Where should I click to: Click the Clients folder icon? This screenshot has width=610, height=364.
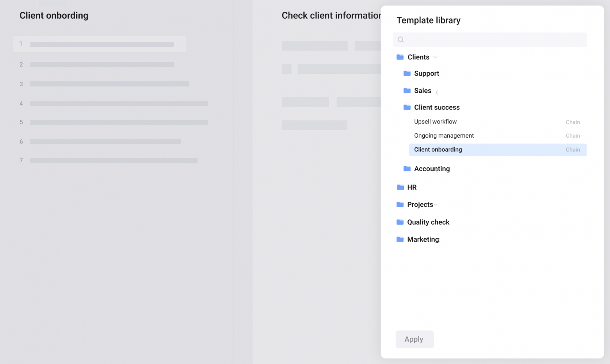pyautogui.click(x=400, y=57)
